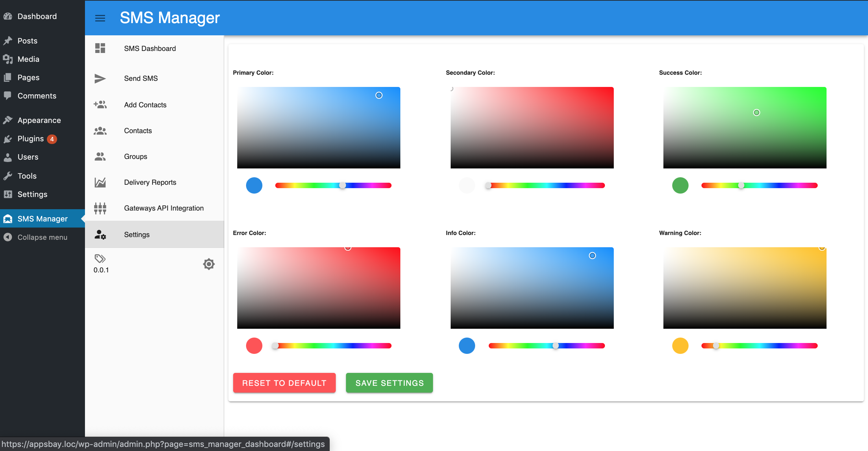Click the Posts pin icon
868x451 pixels.
[8, 41]
